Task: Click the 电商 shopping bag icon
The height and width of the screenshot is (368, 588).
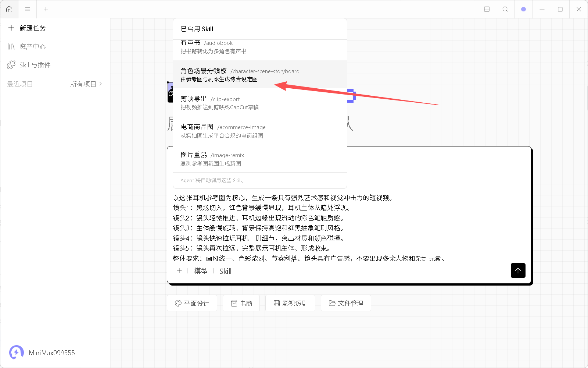Action: [x=234, y=303]
